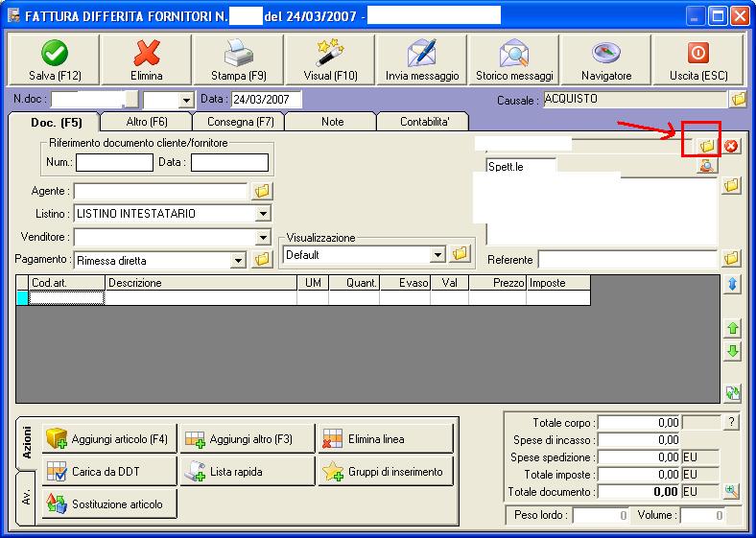The height and width of the screenshot is (538, 756).
Task: Click the Spese spedizione value field
Action: click(x=639, y=457)
